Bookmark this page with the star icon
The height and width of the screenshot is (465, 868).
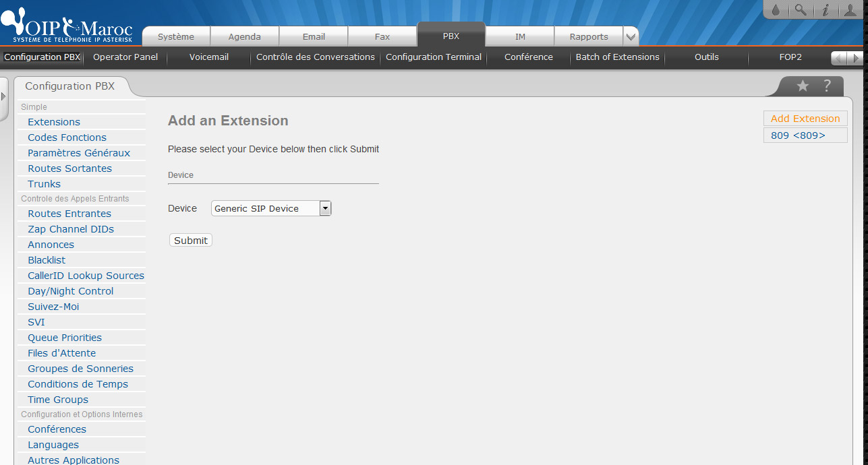(x=803, y=86)
